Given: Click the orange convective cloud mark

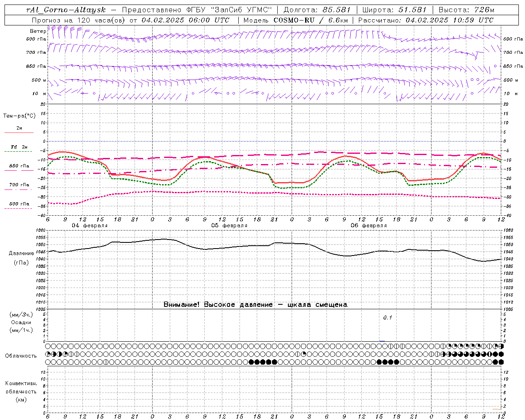Looking at the screenshot, I should (498, 409).
